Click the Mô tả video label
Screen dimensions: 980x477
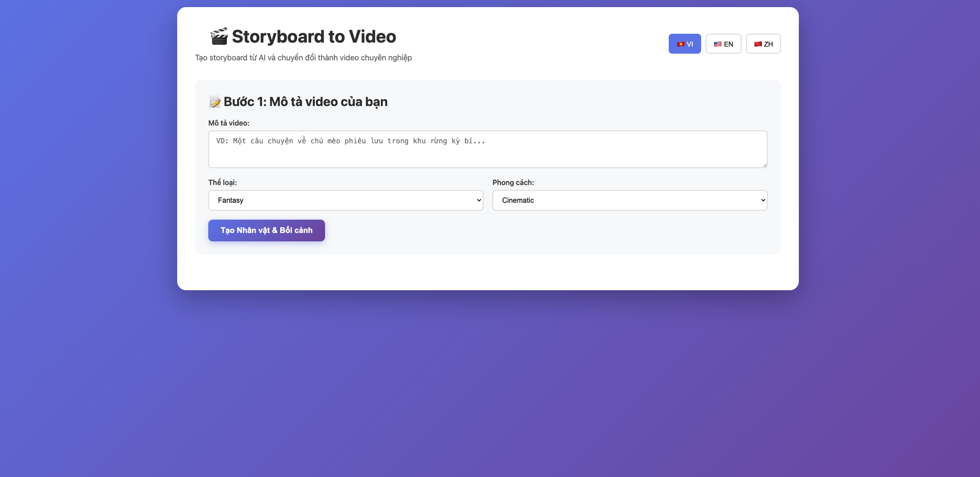[229, 123]
